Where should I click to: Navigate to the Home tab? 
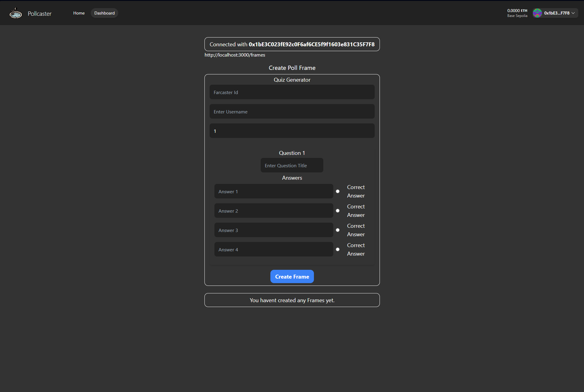click(79, 13)
